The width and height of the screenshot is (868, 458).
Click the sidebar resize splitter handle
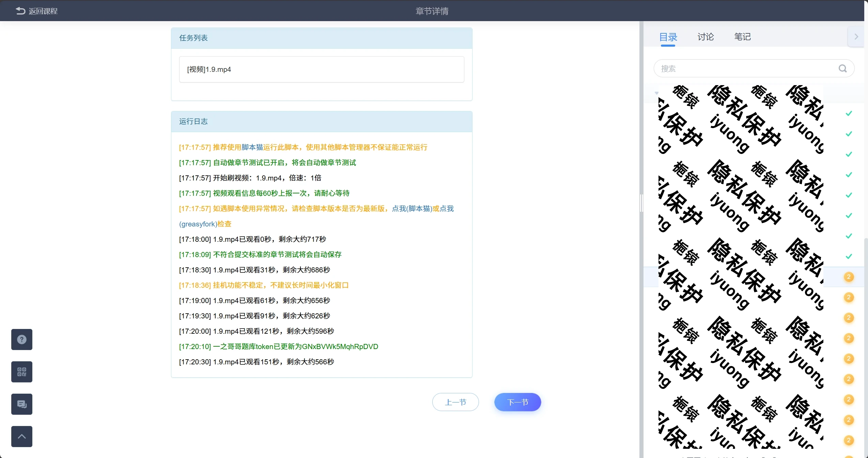pos(641,203)
